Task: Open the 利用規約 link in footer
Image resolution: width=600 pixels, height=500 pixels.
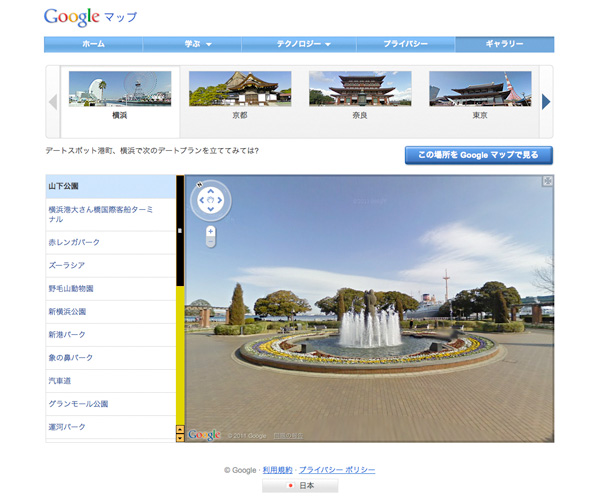Action: point(277,470)
